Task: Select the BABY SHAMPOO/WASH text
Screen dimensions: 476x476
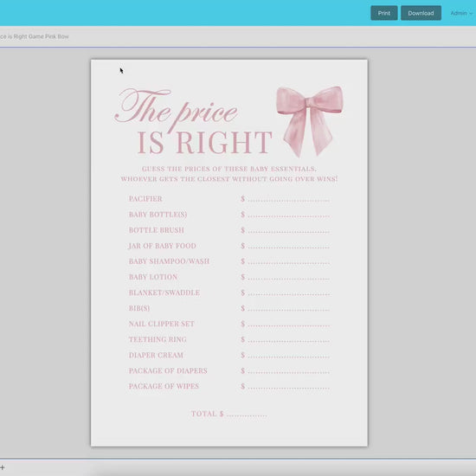Action: click(x=169, y=261)
